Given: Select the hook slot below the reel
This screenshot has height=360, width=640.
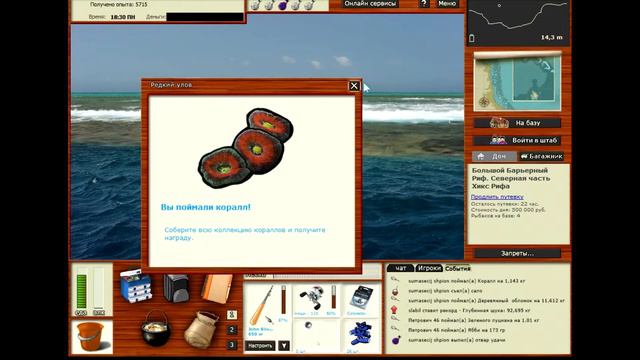Looking at the screenshot, I should coord(316,336).
